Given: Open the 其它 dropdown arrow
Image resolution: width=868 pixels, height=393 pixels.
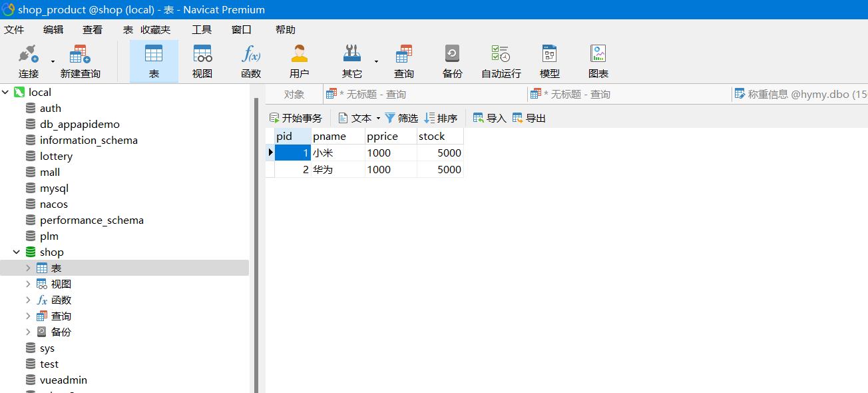Looking at the screenshot, I should coord(376,61).
